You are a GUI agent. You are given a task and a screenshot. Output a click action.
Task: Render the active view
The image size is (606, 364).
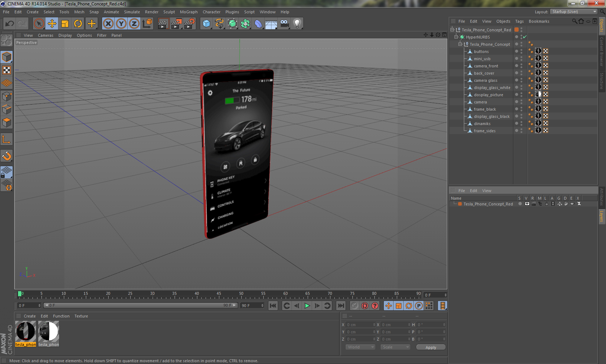[x=163, y=24]
